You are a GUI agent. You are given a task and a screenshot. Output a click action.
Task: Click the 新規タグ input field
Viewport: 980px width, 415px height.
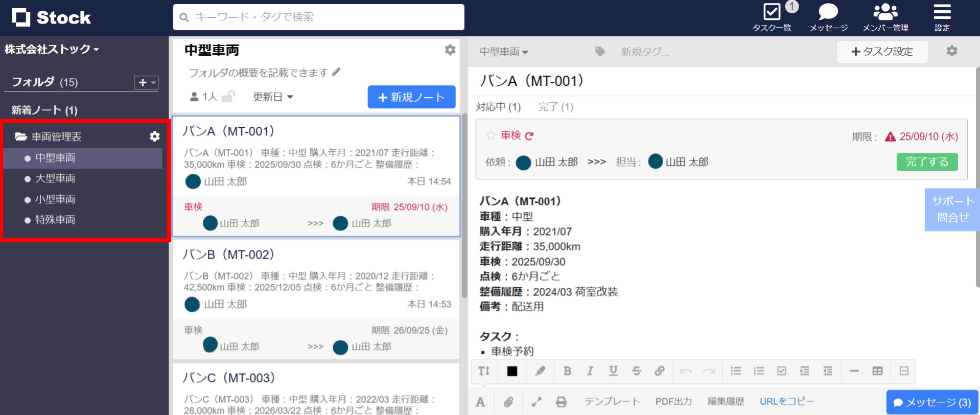[645, 52]
